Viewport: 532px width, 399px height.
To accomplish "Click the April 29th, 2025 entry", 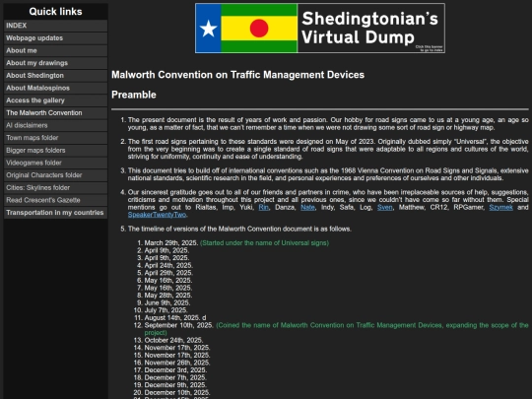I will pos(168,273).
